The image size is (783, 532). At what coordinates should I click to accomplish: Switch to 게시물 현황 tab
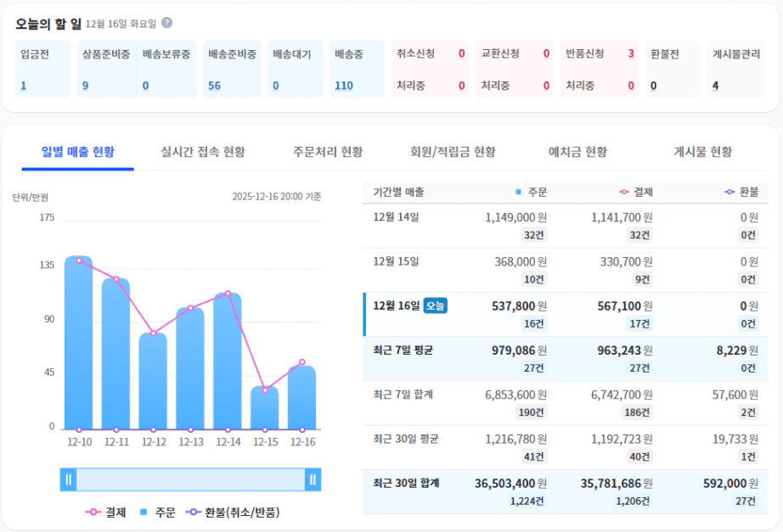702,152
